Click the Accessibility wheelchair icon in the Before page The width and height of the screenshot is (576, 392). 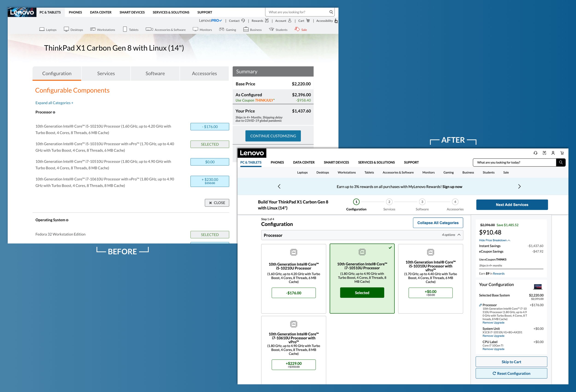[336, 21]
